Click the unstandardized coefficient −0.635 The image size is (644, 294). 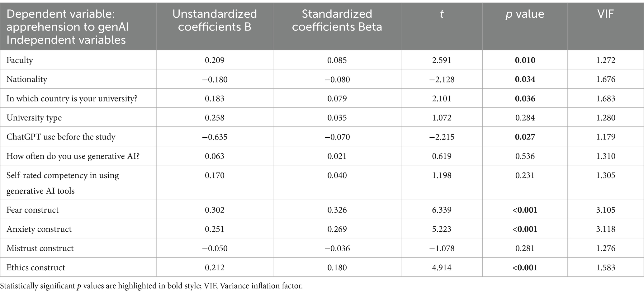tap(215, 137)
